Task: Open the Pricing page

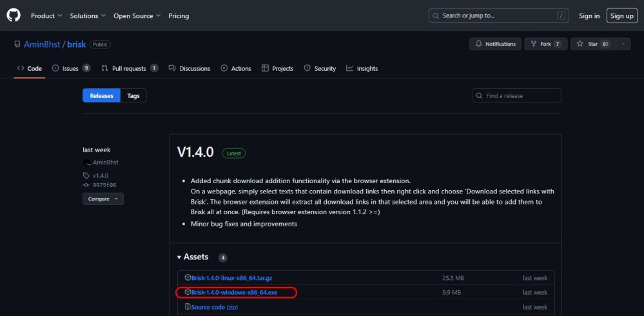Action: click(179, 15)
